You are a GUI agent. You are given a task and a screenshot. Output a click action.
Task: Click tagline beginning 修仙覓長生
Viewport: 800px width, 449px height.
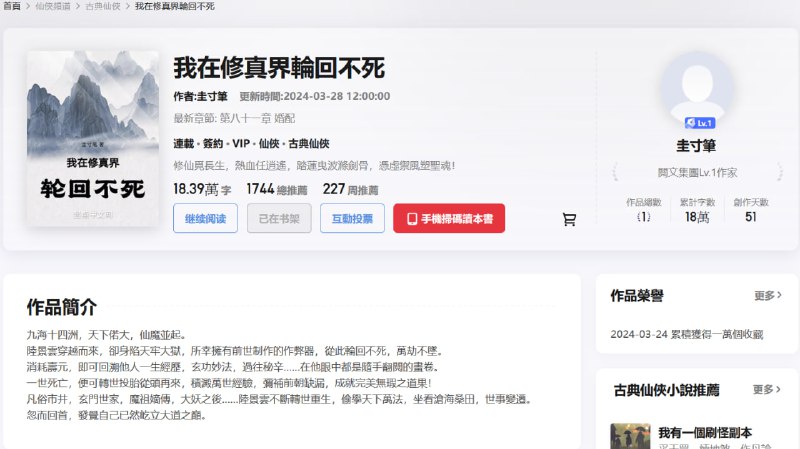tap(314, 166)
